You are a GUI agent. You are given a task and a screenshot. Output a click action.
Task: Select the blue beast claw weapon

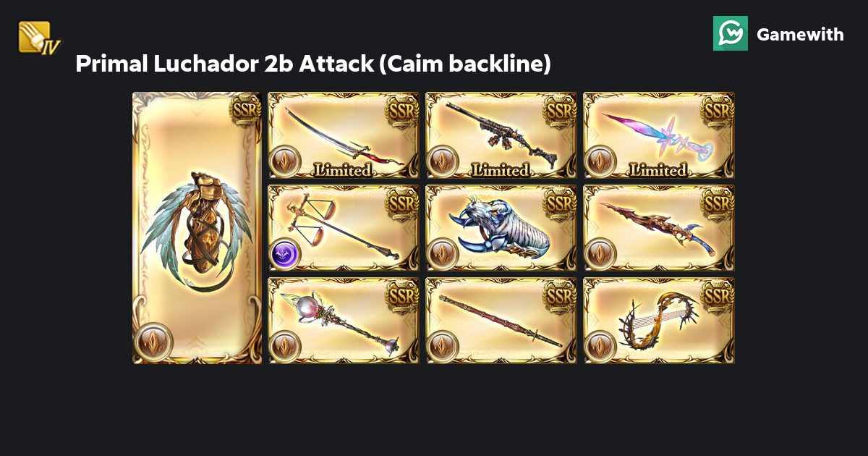point(501,228)
